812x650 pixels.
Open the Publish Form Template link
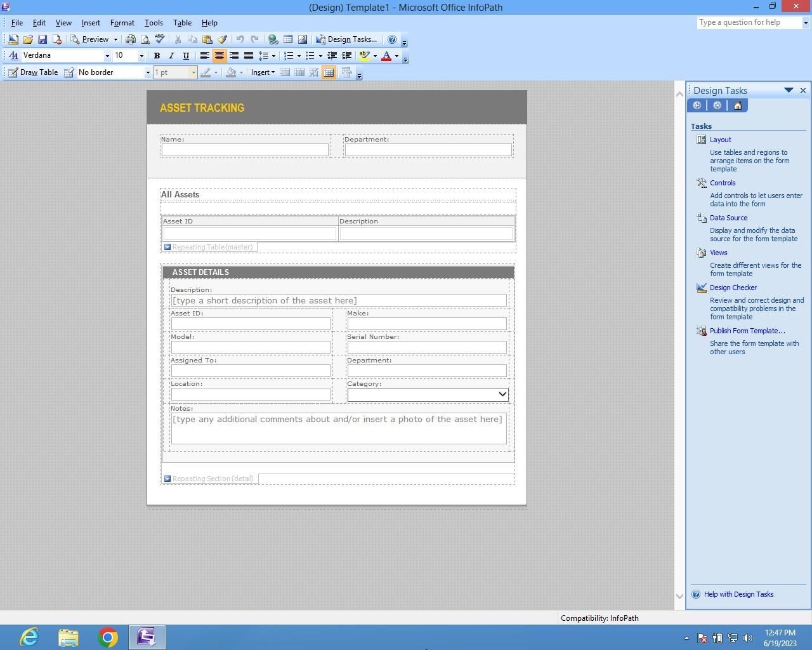[747, 331]
